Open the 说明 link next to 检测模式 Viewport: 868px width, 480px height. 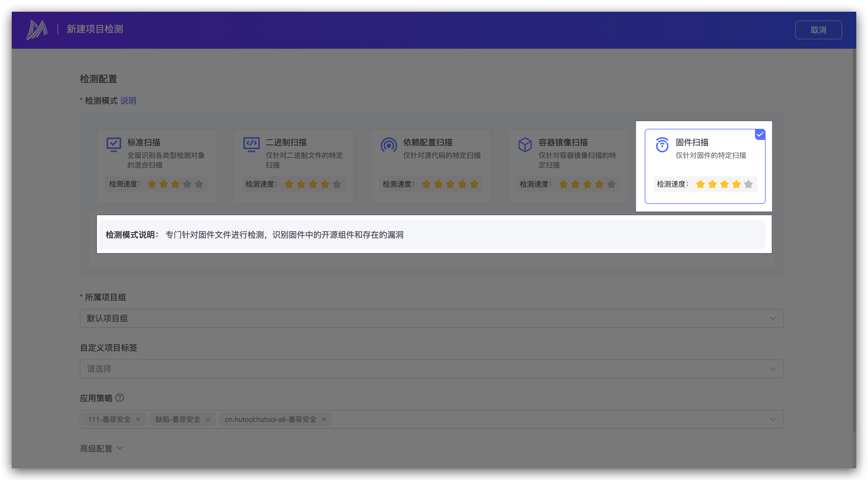128,101
